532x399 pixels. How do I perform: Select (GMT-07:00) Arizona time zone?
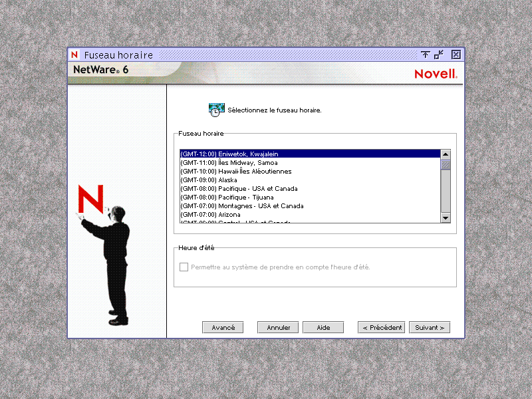(310, 215)
